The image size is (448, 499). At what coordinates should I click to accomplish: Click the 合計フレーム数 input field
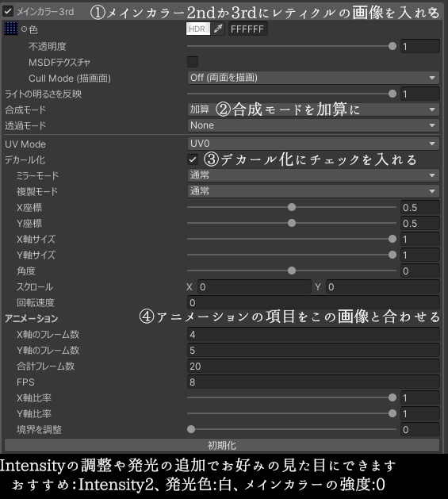click(313, 367)
